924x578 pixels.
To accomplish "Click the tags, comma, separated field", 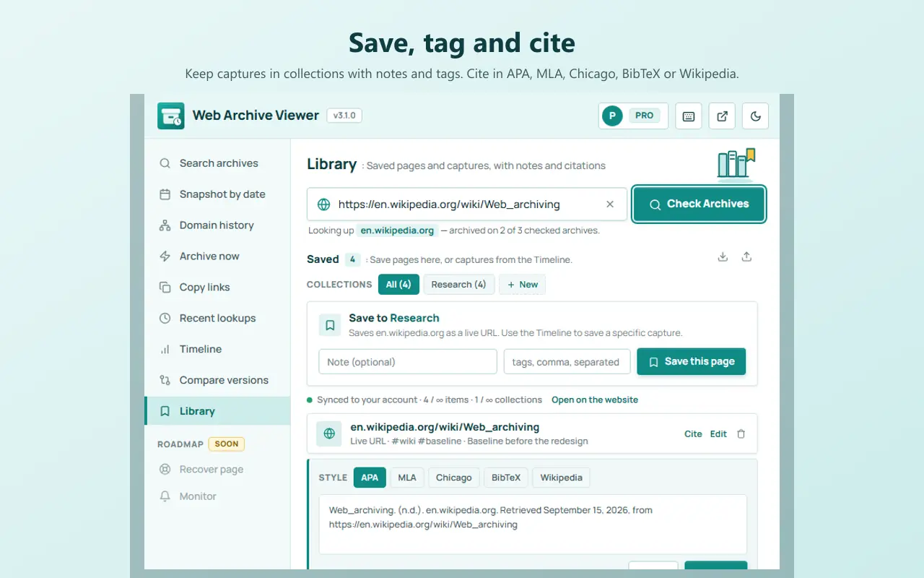I will point(567,362).
